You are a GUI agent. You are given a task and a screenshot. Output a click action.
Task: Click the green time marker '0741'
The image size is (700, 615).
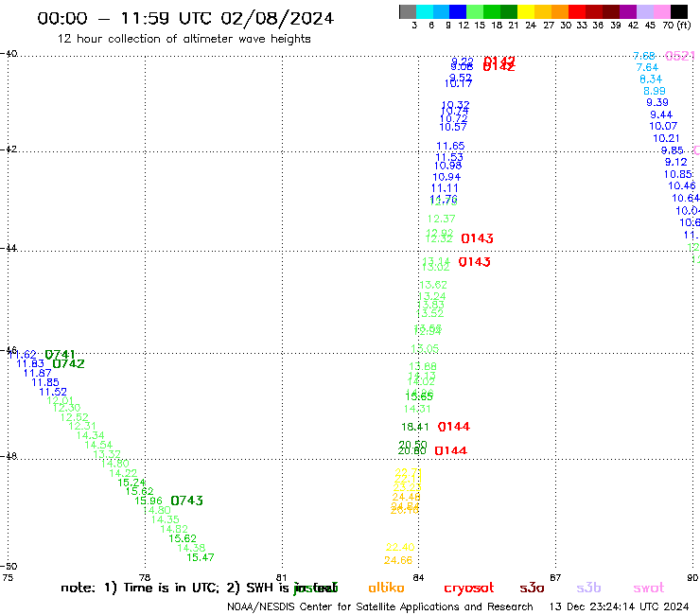60,355
